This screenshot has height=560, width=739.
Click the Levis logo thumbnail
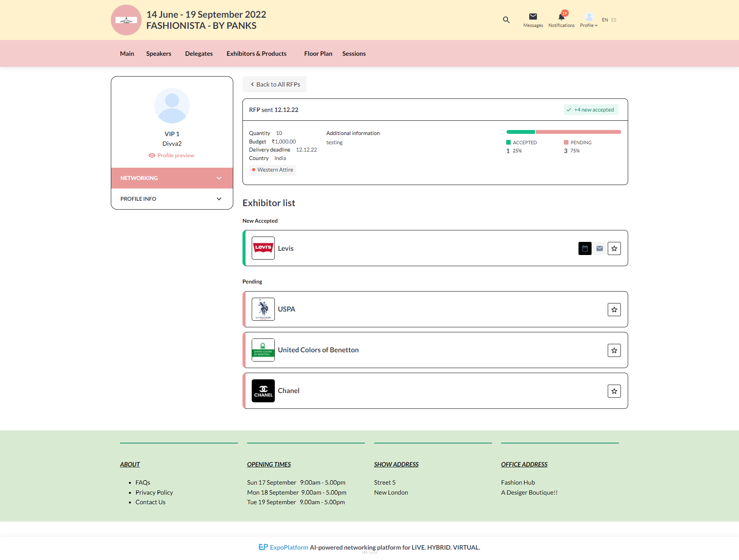pyautogui.click(x=263, y=248)
